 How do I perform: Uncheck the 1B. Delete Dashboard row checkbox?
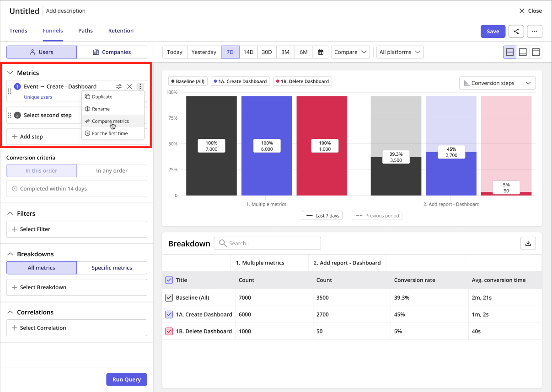pyautogui.click(x=169, y=331)
